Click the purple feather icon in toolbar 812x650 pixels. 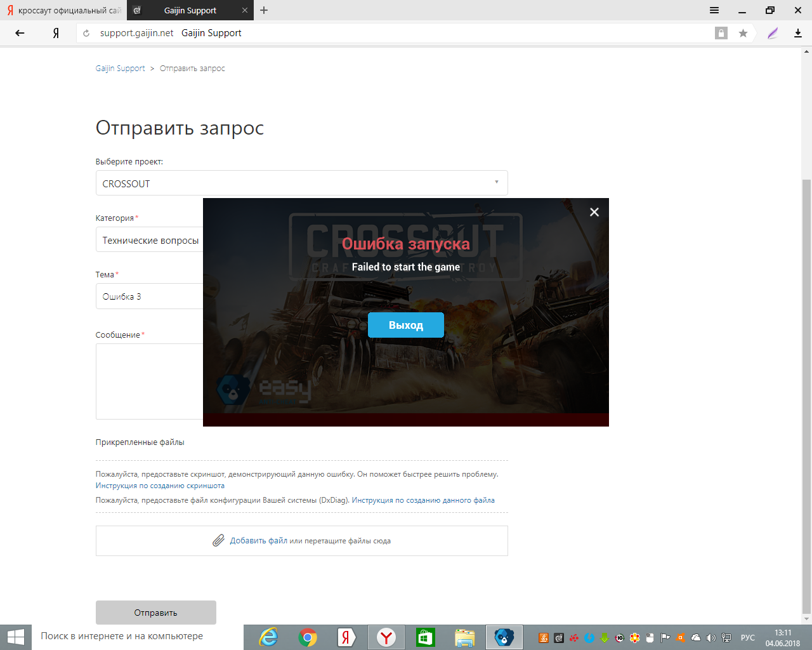[773, 33]
